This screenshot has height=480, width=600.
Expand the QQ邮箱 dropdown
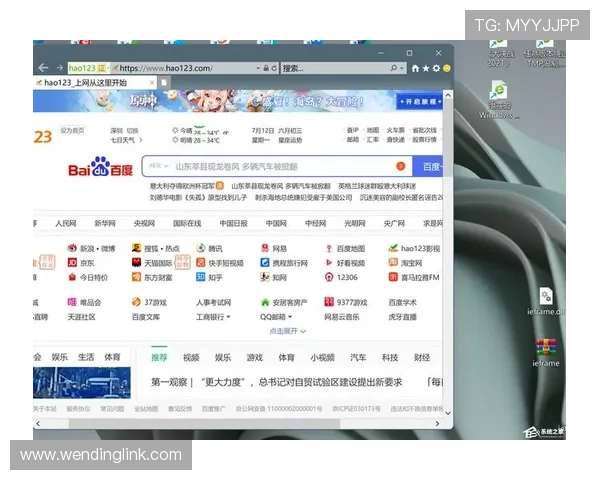(x=290, y=317)
